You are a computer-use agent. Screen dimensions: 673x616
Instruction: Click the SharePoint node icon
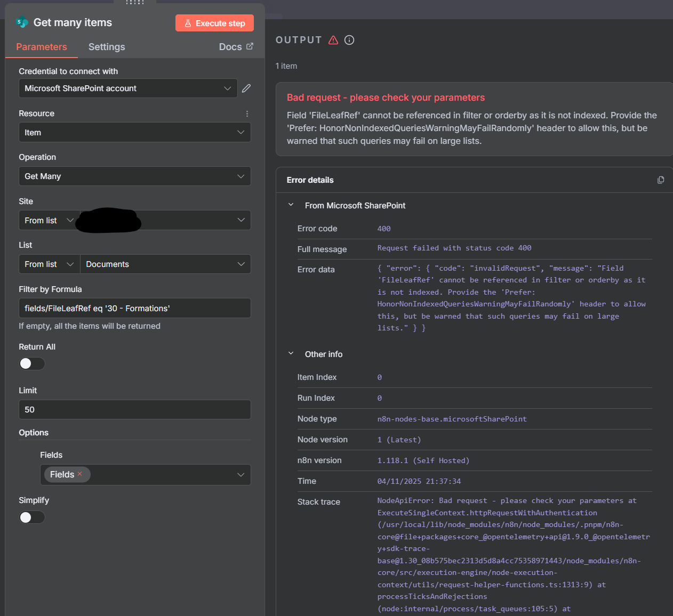[x=22, y=22]
